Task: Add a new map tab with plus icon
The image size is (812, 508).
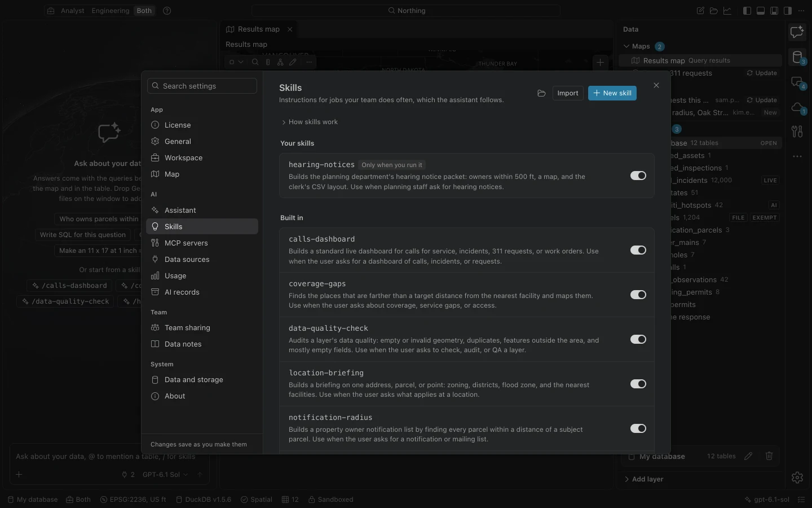Action: (600, 63)
